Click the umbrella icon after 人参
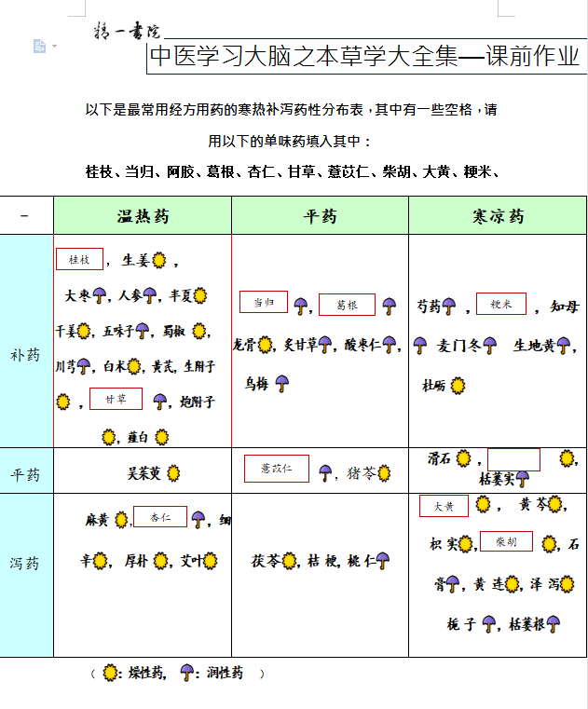 click(x=150, y=295)
